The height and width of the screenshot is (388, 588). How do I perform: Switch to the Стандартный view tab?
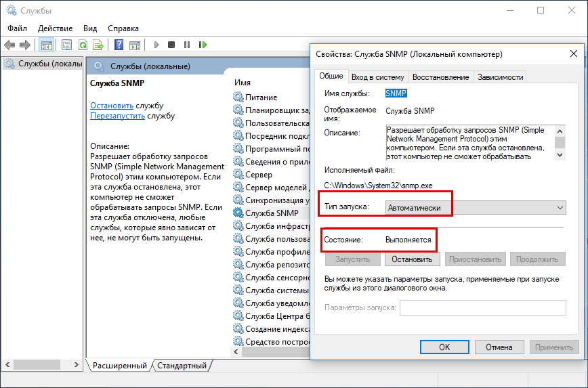tap(182, 366)
